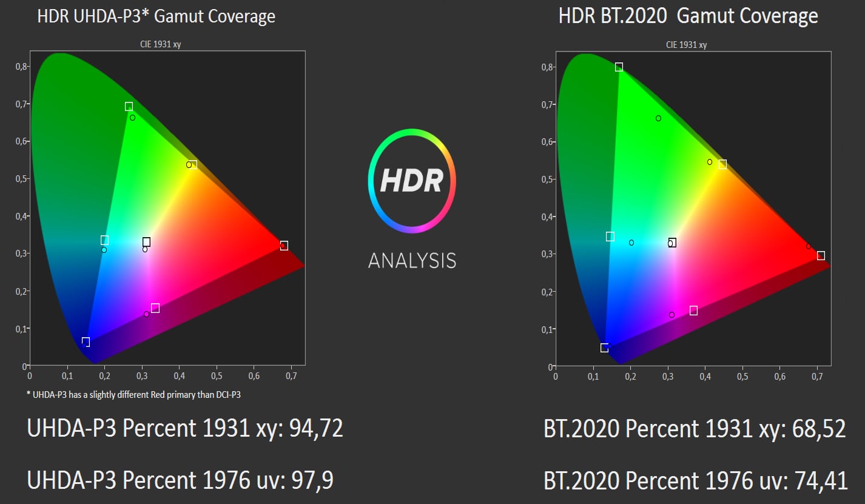This screenshot has height=504, width=865.
Task: Select white point square in UHDA-P3 chart
Action: pyautogui.click(x=146, y=242)
